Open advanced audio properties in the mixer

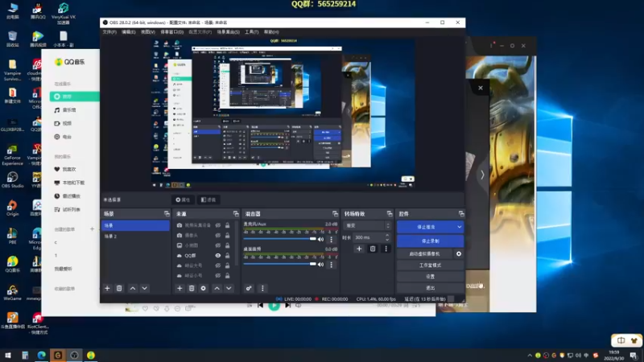coord(249,288)
